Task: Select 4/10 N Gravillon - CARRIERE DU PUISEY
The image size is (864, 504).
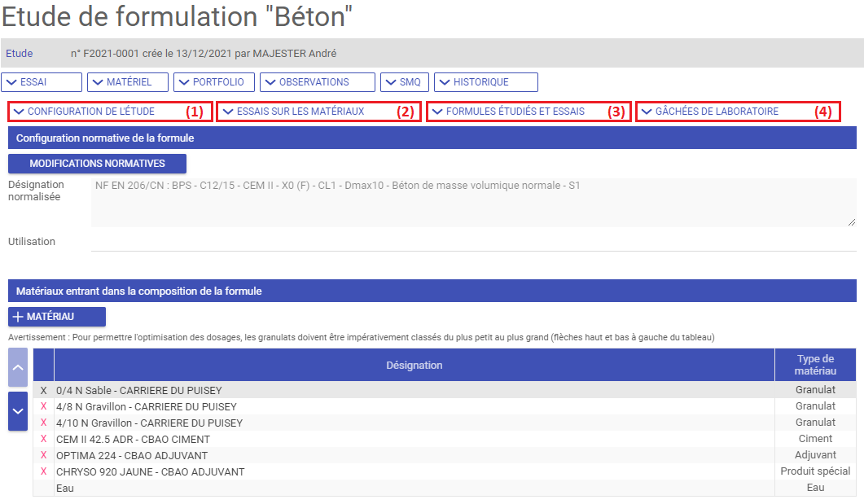Action: (x=414, y=423)
